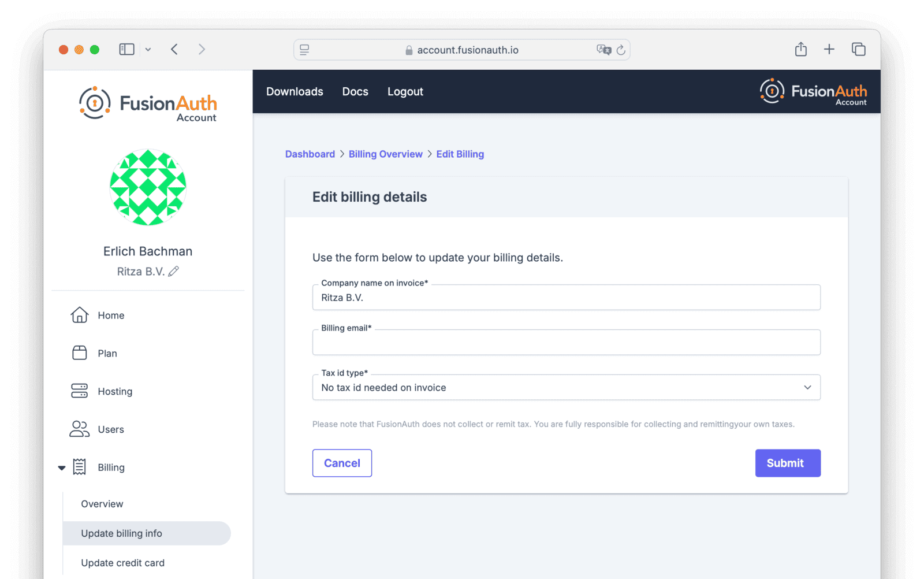Cancel editing billing details
Image resolution: width=924 pixels, height=579 pixels.
pyautogui.click(x=342, y=463)
